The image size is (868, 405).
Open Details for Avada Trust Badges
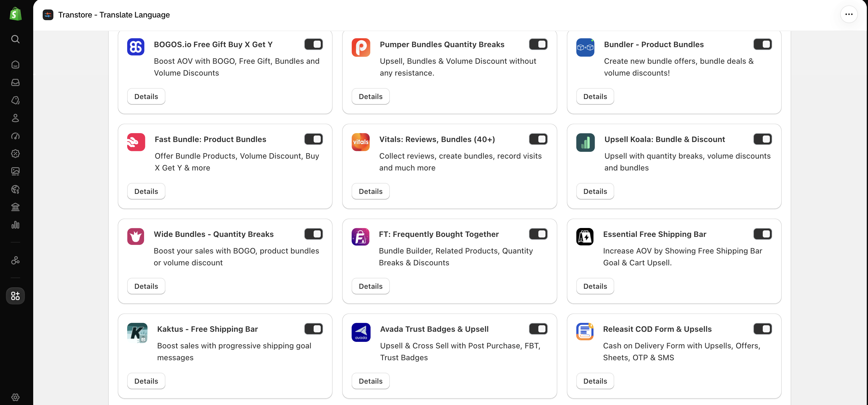click(x=371, y=381)
